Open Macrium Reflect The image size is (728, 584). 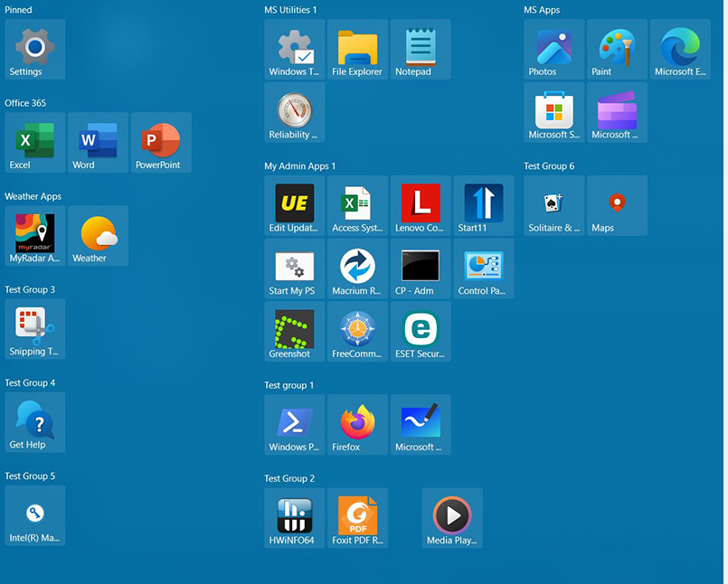[x=357, y=268]
